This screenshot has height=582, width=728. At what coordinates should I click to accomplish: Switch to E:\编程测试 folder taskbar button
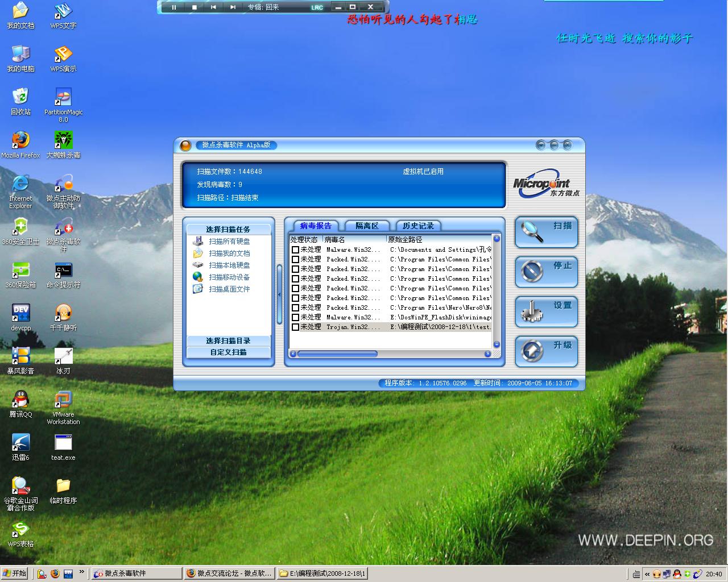click(322, 573)
